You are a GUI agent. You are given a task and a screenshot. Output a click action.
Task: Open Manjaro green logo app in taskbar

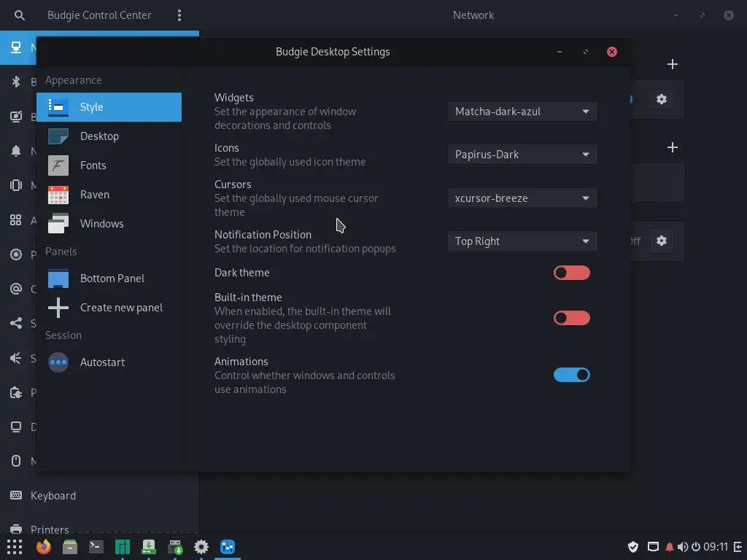pyautogui.click(x=123, y=547)
